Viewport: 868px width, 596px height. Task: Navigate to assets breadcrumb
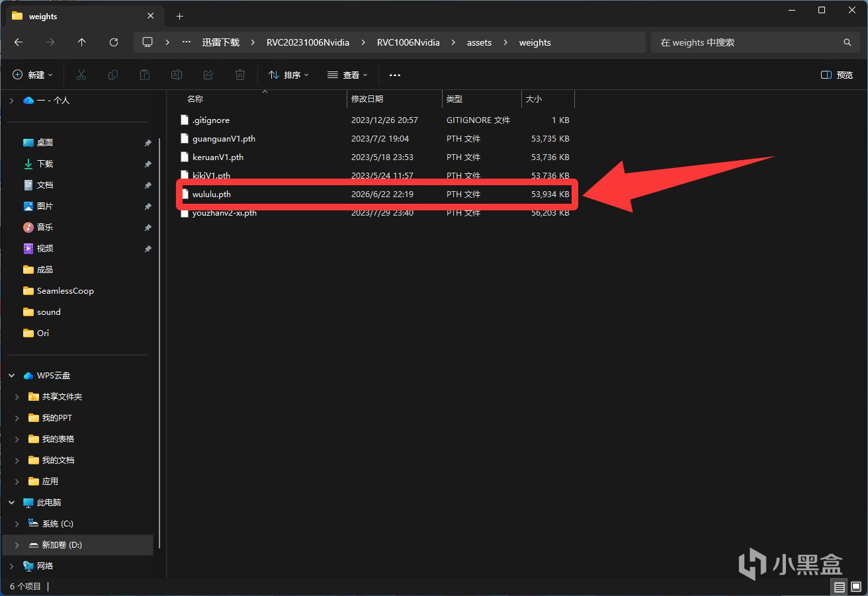[479, 42]
